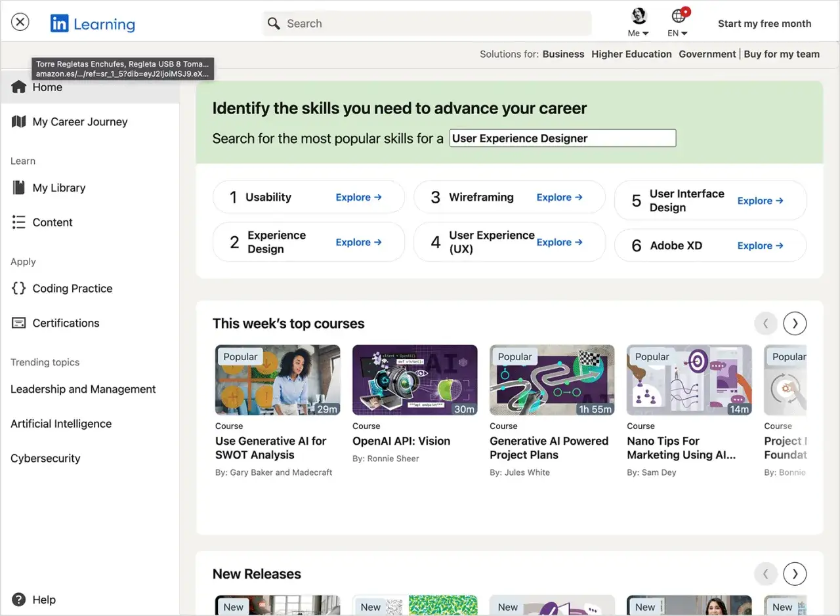Click the search magnifier icon
Viewport: 840px width, 616px height.
(274, 24)
